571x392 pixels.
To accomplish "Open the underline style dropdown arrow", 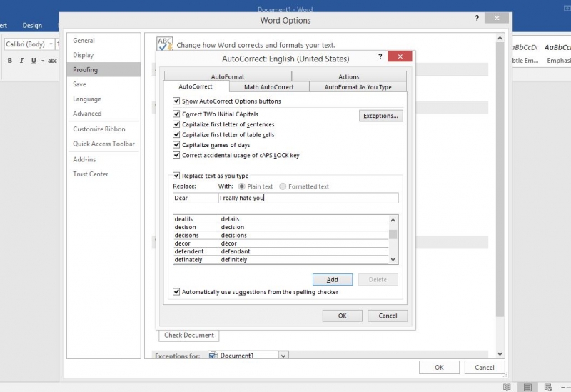I will 41,61.
